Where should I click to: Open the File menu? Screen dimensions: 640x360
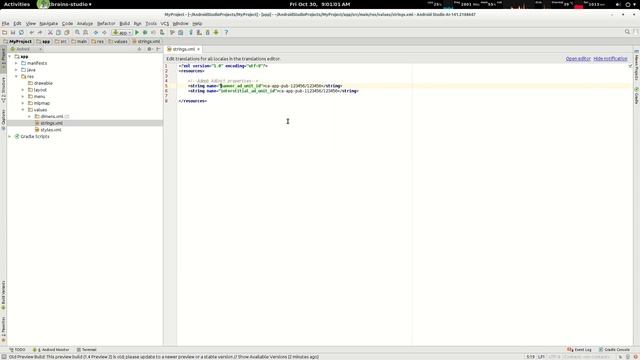[5, 24]
